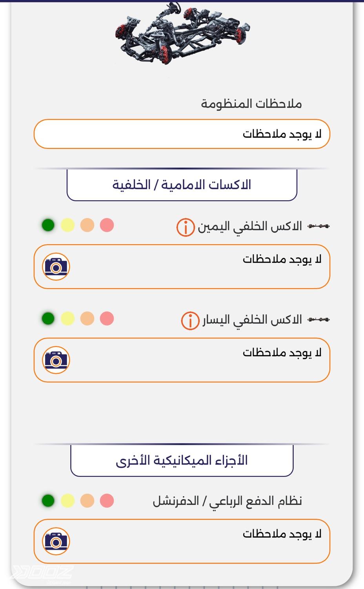Select orange status for left rear axle
Viewport: 364px width, 589px height.
pos(87,318)
